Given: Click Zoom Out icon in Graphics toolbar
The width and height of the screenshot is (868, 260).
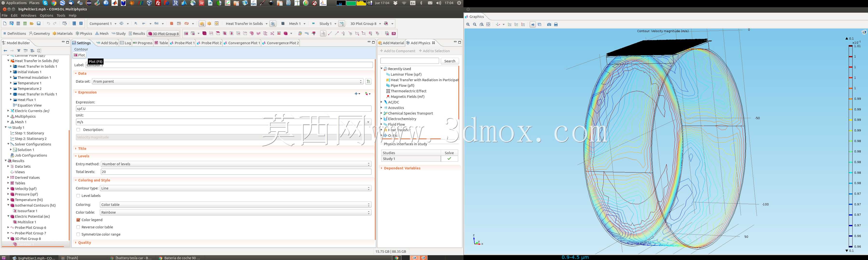Looking at the screenshot, I should tap(475, 25).
